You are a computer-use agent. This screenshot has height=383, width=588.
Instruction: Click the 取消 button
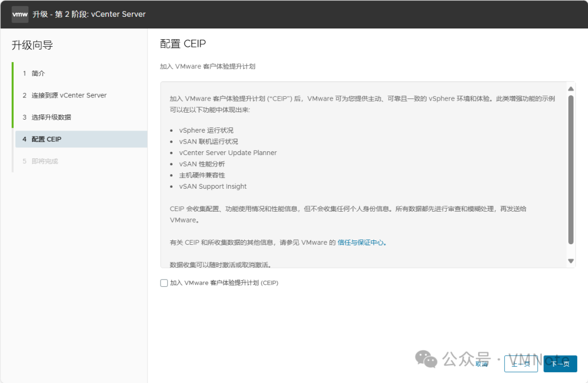coord(482,364)
